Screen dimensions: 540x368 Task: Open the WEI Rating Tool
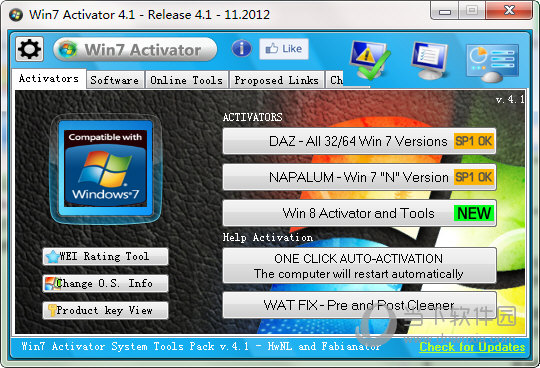pos(105,256)
